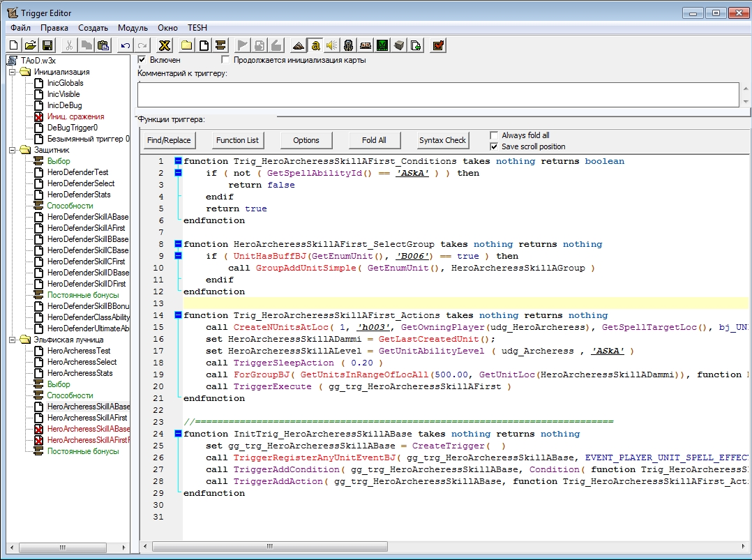The image size is (752, 560).
Task: Collapse the "Эльфийская лучница" tree folder
Action: [x=13, y=340]
